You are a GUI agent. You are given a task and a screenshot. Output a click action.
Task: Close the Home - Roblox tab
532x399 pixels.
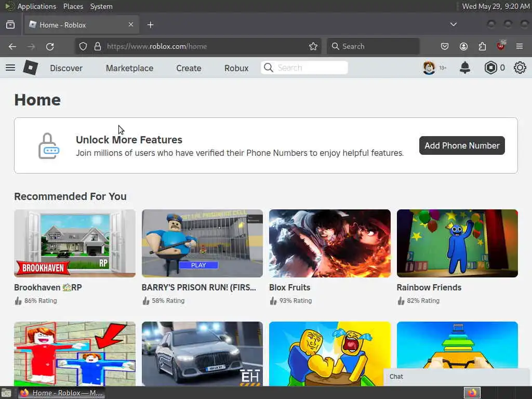pyautogui.click(x=130, y=24)
